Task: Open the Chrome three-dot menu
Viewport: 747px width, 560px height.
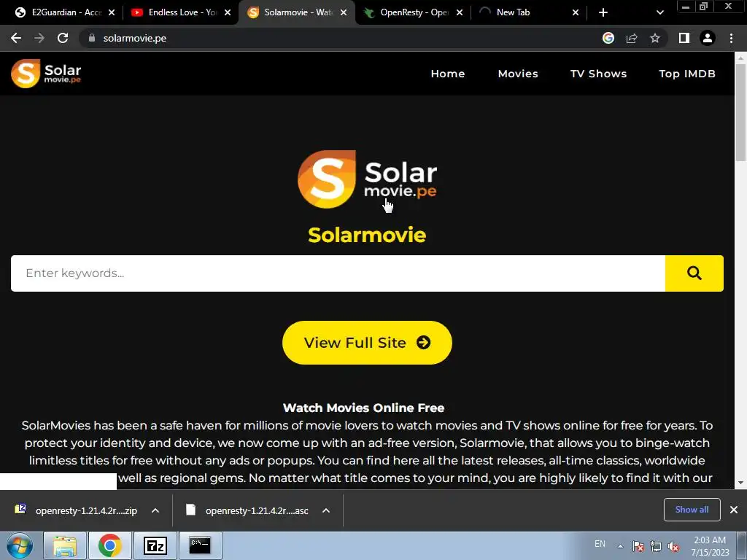Action: pyautogui.click(x=731, y=38)
